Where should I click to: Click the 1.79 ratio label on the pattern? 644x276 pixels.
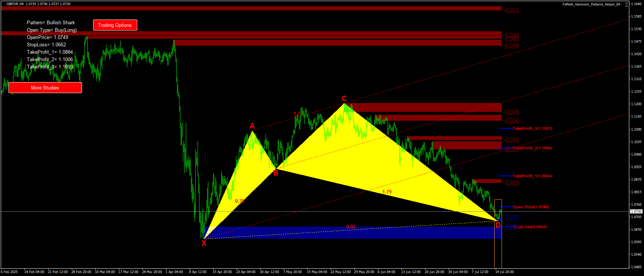click(387, 192)
